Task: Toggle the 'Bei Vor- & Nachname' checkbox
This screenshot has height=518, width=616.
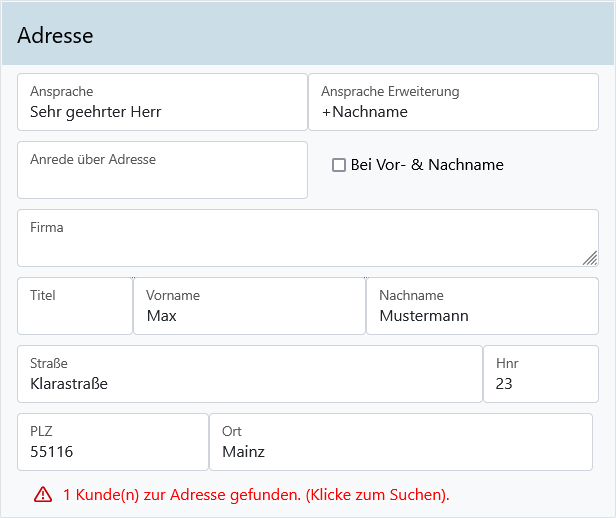Action: (x=339, y=165)
